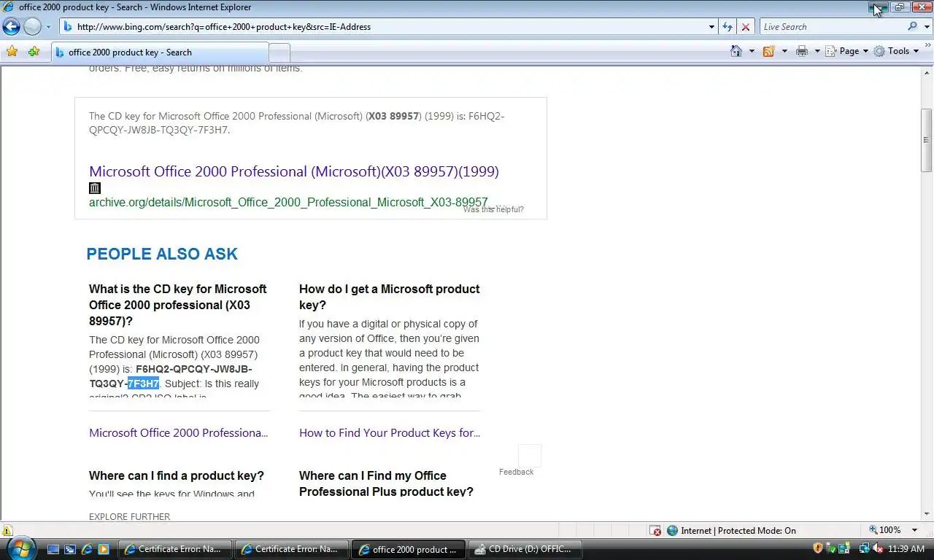Switch to first Certificate Error taskbar window
This screenshot has height=560, width=934.
pyautogui.click(x=174, y=549)
